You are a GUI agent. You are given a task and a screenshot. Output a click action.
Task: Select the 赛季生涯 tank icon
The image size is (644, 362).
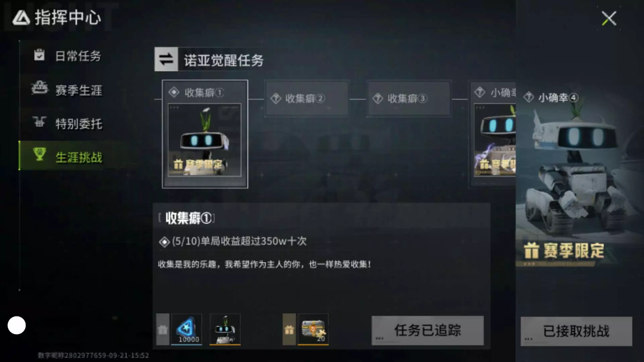(40, 88)
